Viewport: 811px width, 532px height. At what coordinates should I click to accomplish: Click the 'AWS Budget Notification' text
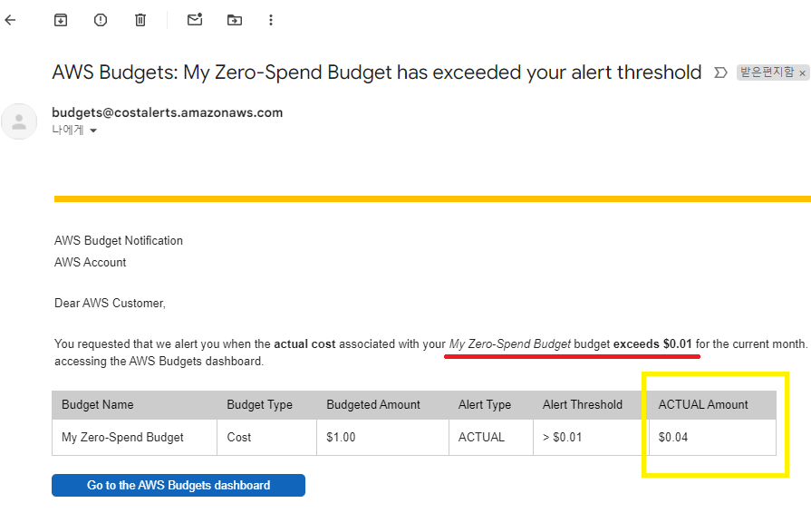tap(119, 241)
